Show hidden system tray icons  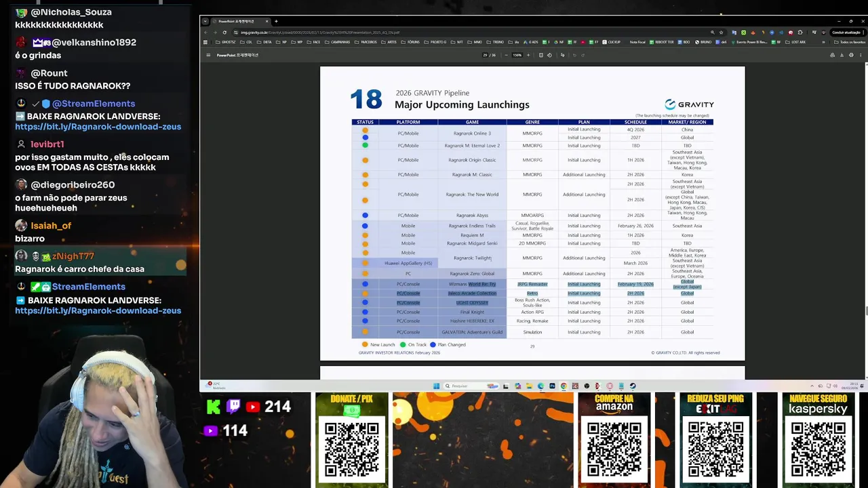[x=812, y=386]
